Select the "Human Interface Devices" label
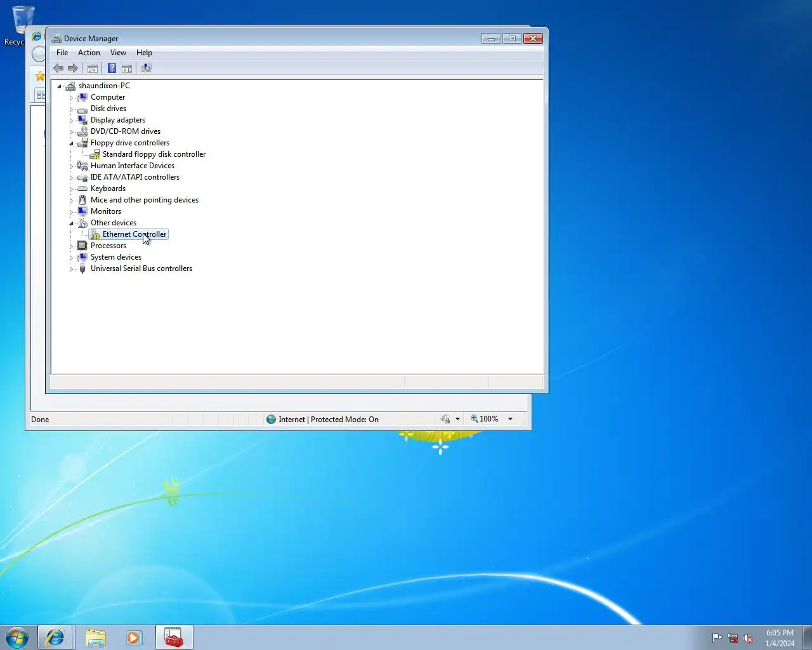Viewport: 812px width, 650px height. (133, 166)
